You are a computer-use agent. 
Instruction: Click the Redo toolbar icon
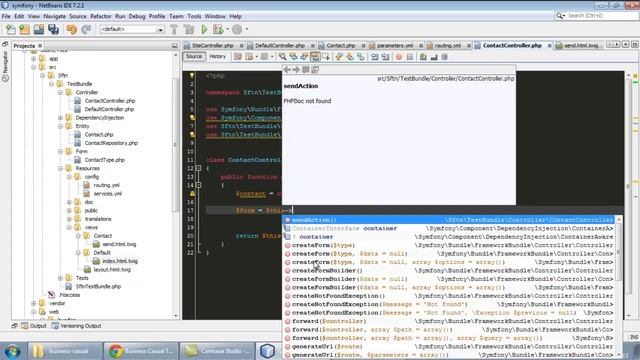(86, 29)
